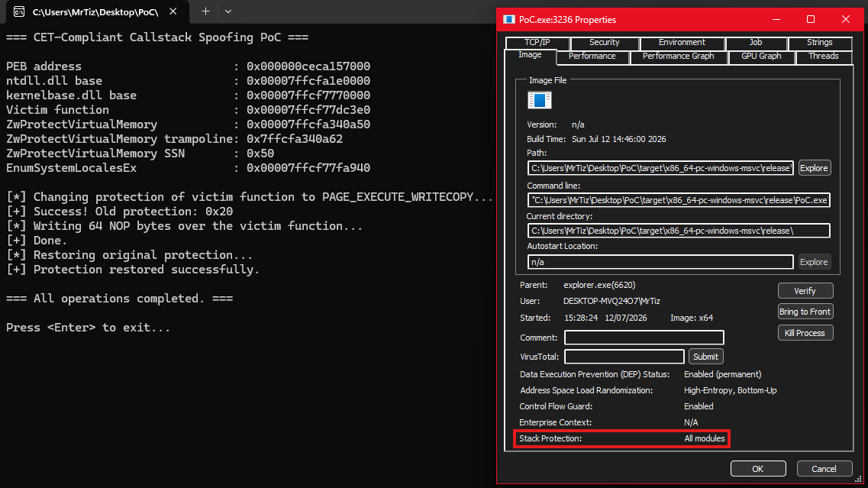Open the Performance tab
Viewport: 868px width, 488px height.
[x=592, y=56]
